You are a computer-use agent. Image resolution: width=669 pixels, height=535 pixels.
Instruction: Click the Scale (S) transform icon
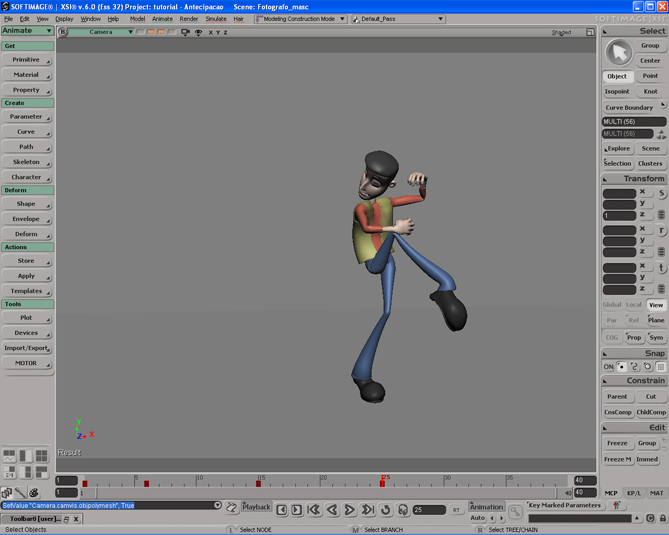click(x=661, y=193)
